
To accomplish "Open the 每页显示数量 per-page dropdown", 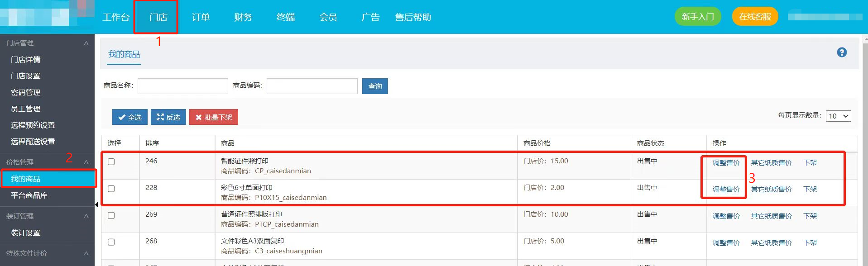I will click(x=839, y=116).
